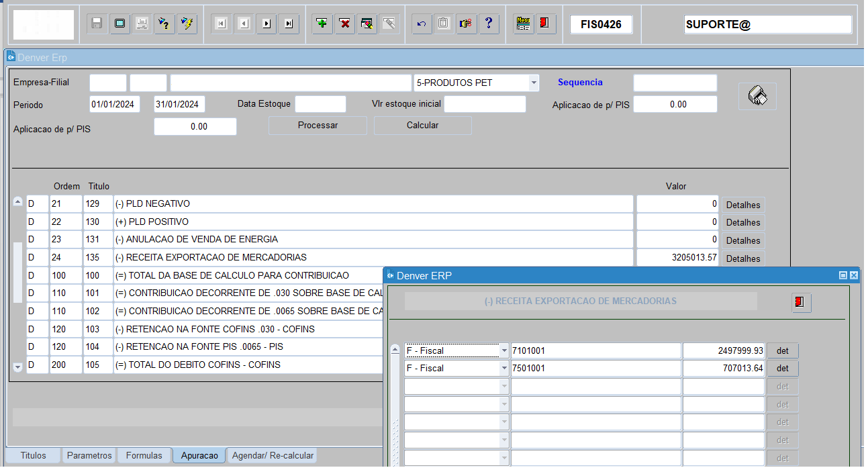The width and height of the screenshot is (868, 474).
Task: Click the Enter Query flashlight question icon
Action: 164,23
